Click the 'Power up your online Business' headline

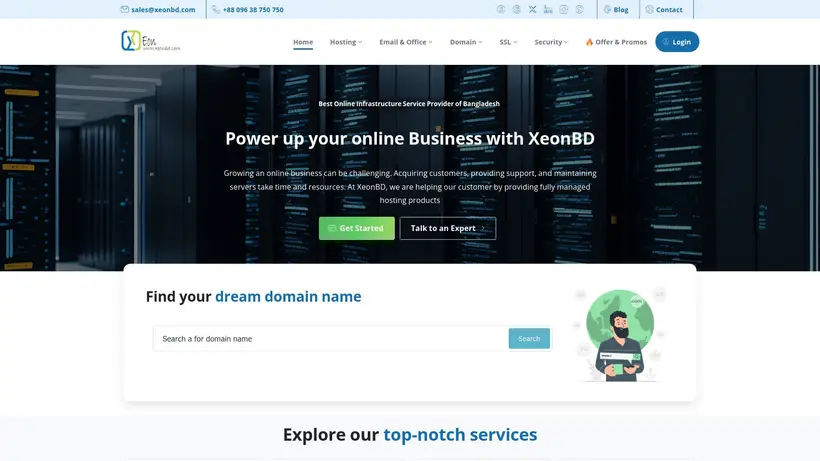(410, 139)
